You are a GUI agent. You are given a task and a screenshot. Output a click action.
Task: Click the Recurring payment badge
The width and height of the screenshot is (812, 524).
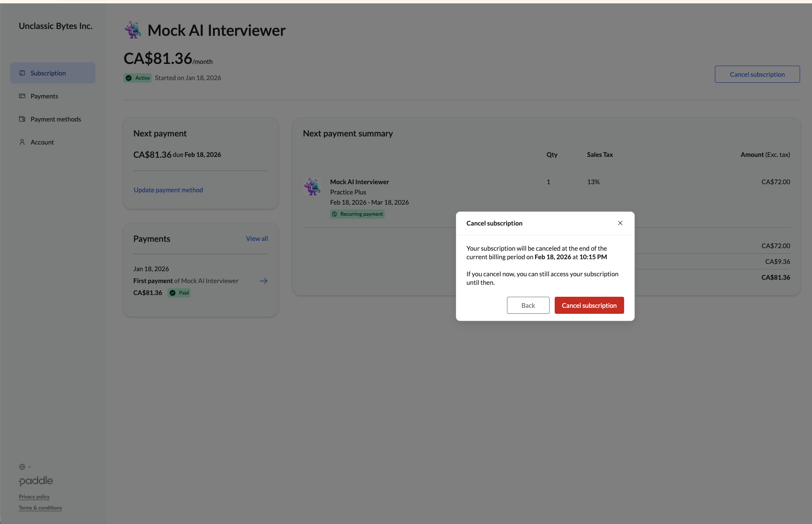pyautogui.click(x=357, y=214)
